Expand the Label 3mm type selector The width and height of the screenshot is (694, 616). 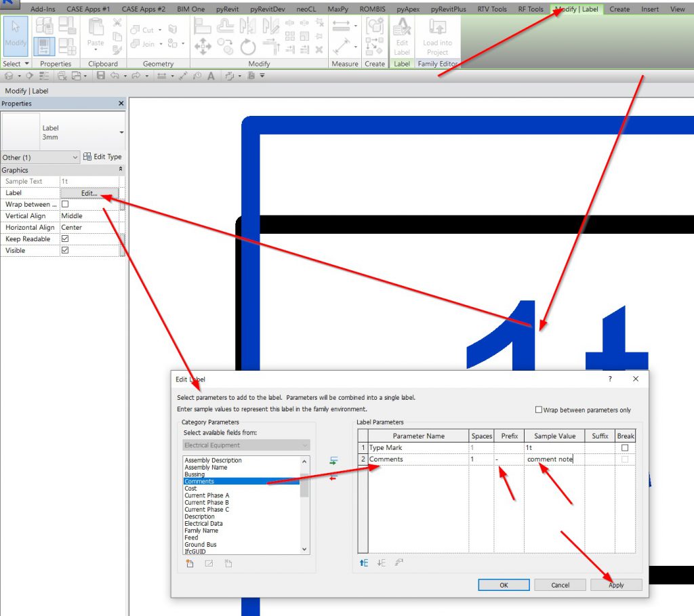(121, 132)
